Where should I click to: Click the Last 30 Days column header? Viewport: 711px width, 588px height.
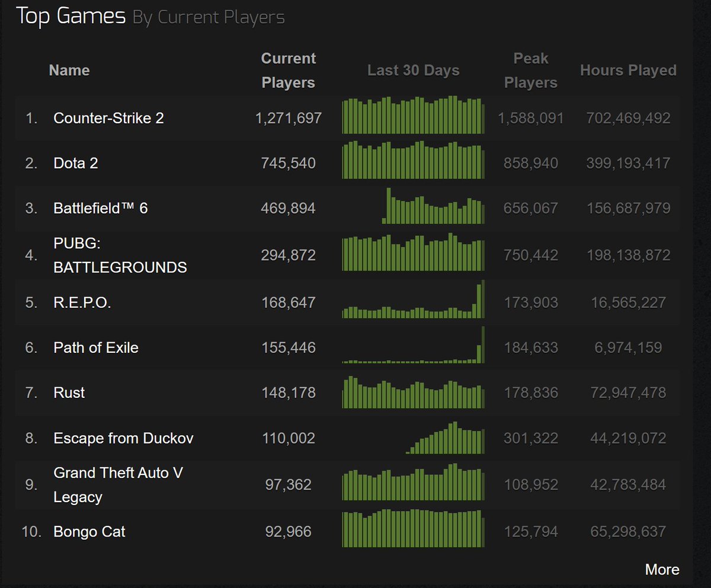413,70
